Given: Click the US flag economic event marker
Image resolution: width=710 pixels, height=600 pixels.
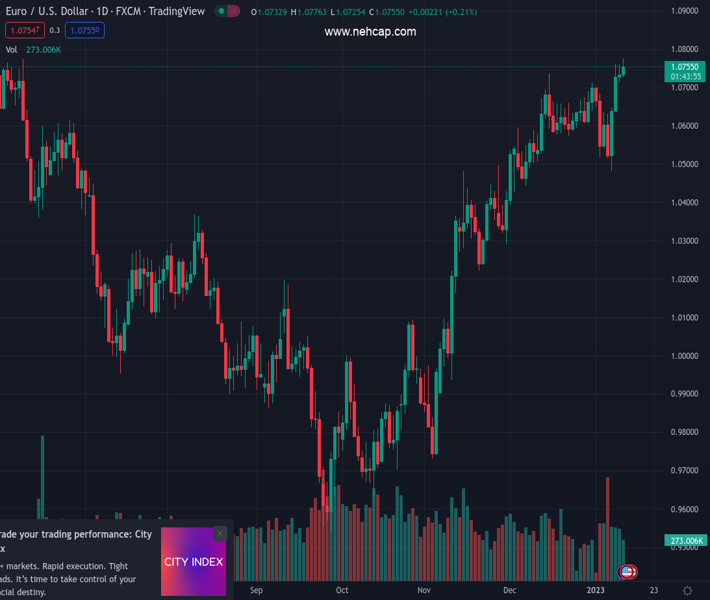Looking at the screenshot, I should pyautogui.click(x=627, y=572).
